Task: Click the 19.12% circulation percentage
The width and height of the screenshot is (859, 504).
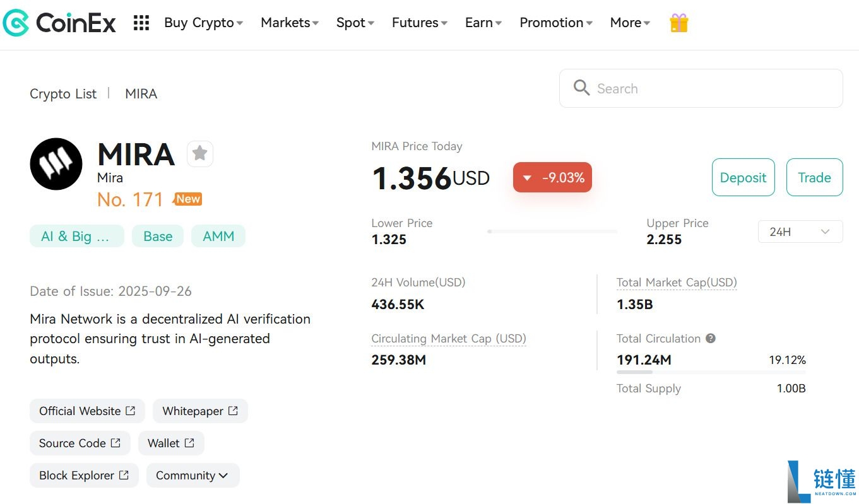Action: pos(787,360)
